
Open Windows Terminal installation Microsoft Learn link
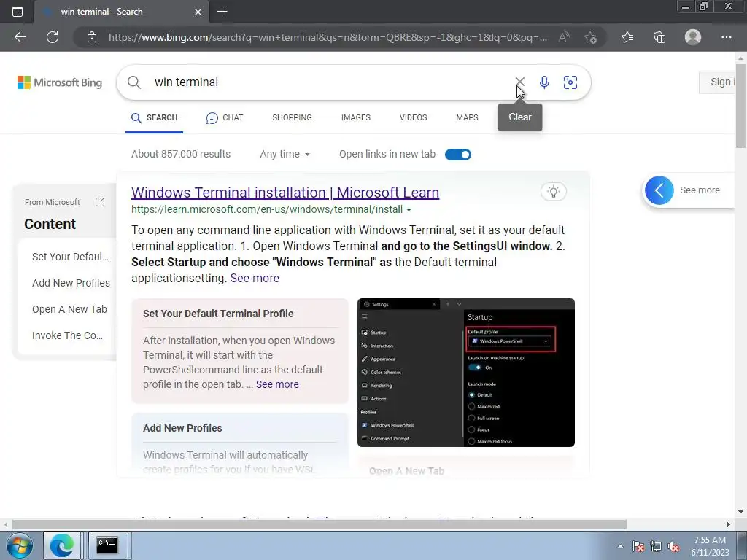(285, 192)
